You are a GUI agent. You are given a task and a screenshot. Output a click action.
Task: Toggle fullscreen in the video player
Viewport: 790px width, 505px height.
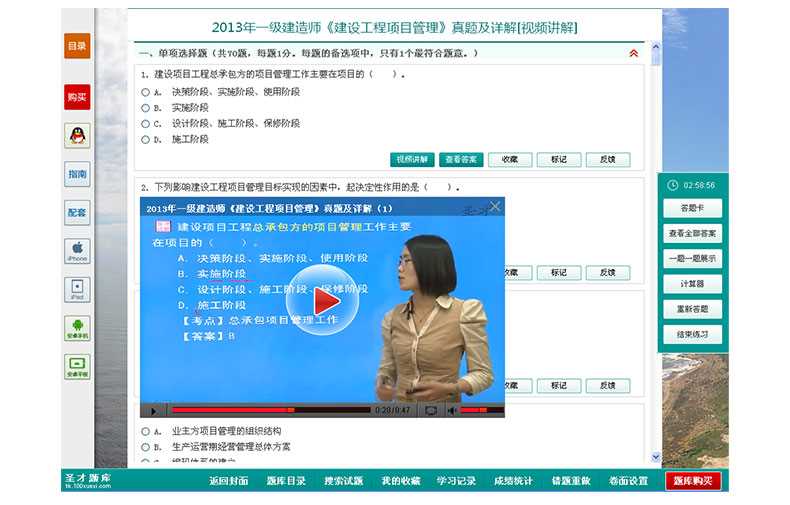coord(430,410)
